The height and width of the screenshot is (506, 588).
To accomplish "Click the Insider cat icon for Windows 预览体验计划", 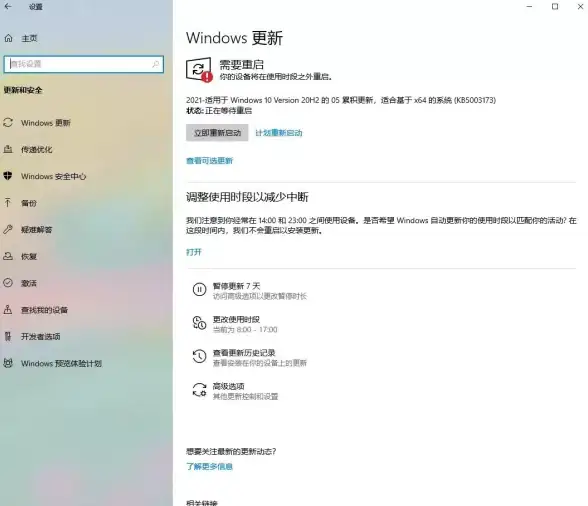I will click(8, 363).
